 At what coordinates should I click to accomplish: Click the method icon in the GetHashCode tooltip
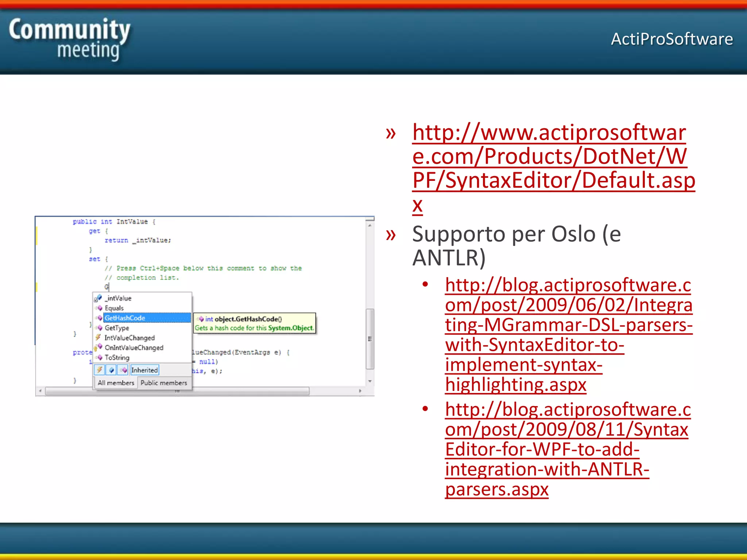200,319
